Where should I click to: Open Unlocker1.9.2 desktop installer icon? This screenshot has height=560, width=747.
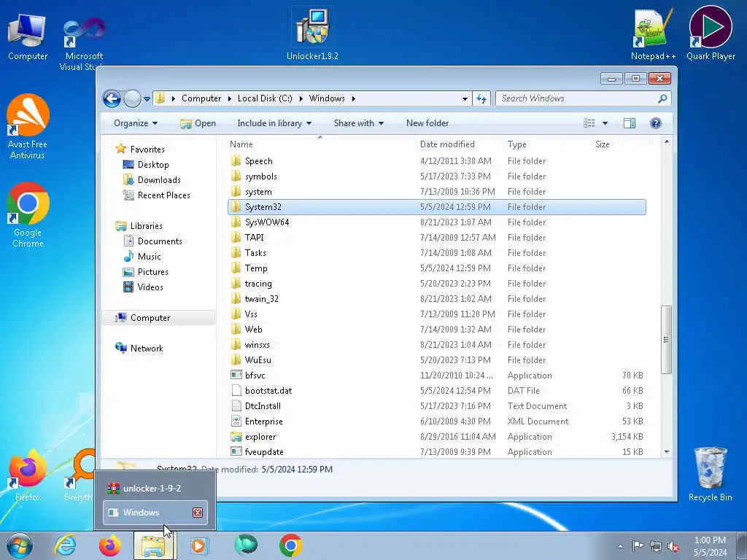click(312, 35)
